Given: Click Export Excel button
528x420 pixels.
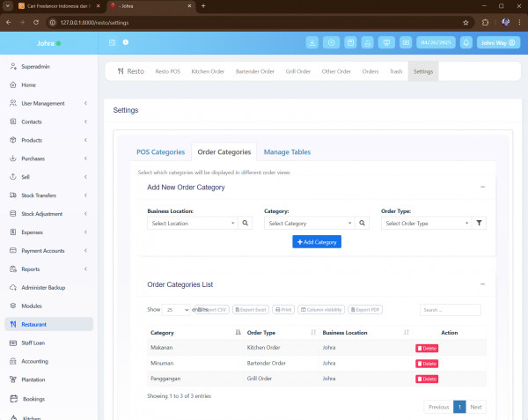Looking at the screenshot, I should coord(251,310).
